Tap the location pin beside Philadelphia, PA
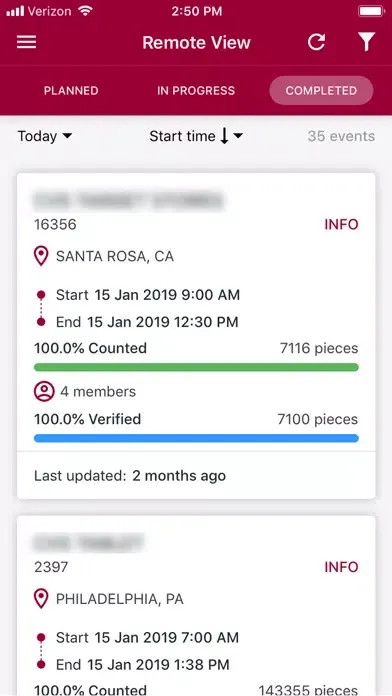 (41, 599)
